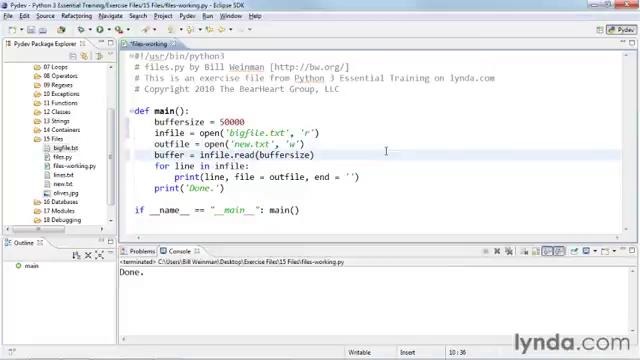Click the Save toolbar icon
640x360 pixels.
coord(31,30)
